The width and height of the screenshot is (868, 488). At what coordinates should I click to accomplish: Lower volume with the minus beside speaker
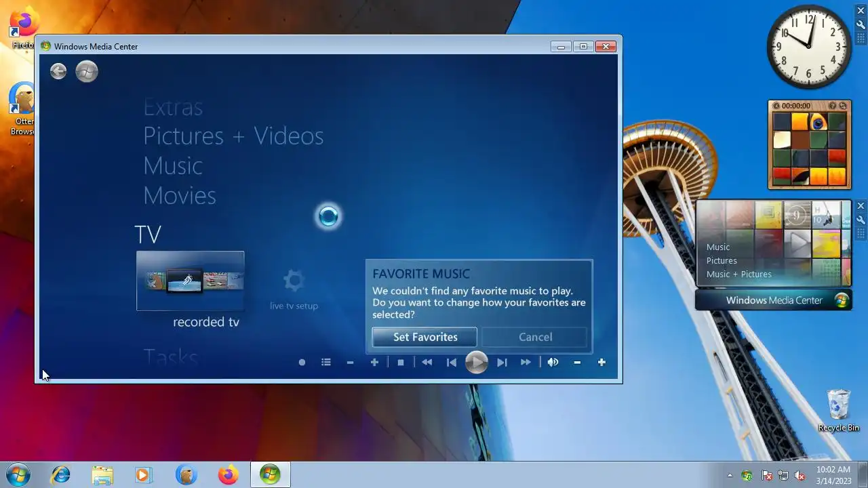[x=577, y=363]
